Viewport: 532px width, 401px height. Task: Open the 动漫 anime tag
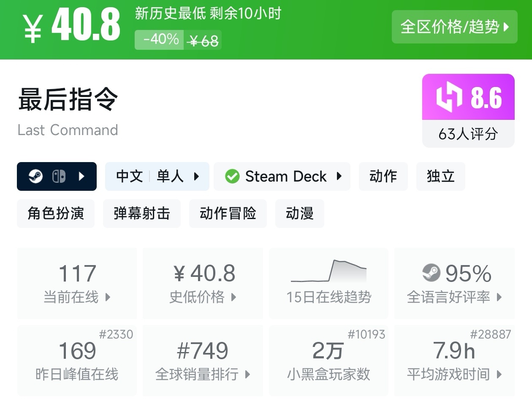(x=299, y=214)
